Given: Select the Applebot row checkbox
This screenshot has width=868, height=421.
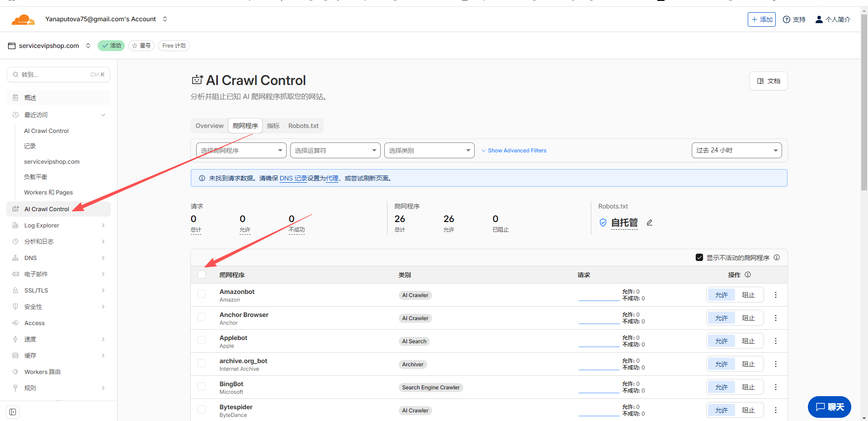Looking at the screenshot, I should 202,341.
